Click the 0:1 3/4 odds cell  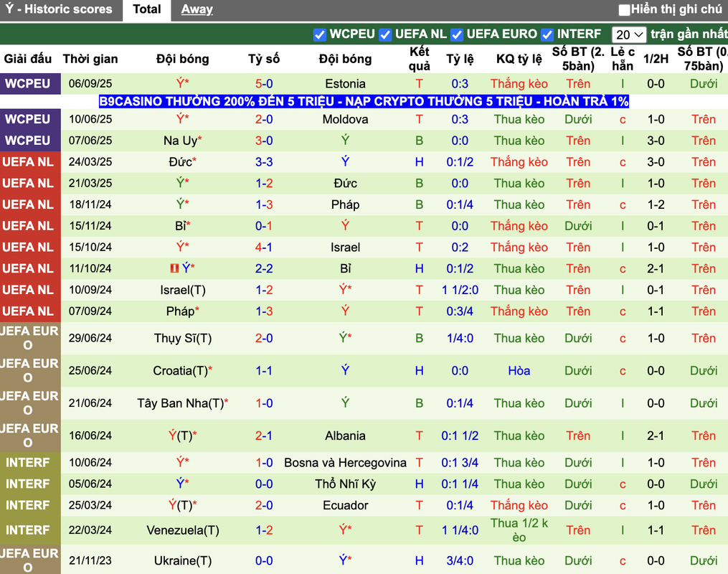(x=460, y=463)
